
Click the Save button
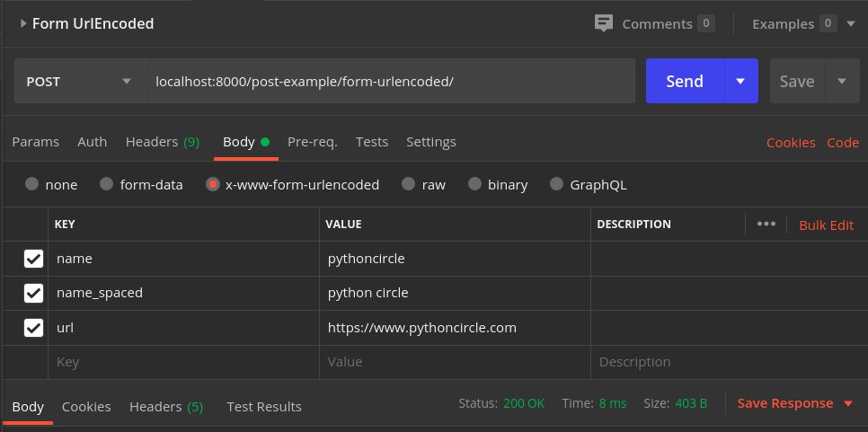[x=797, y=82]
